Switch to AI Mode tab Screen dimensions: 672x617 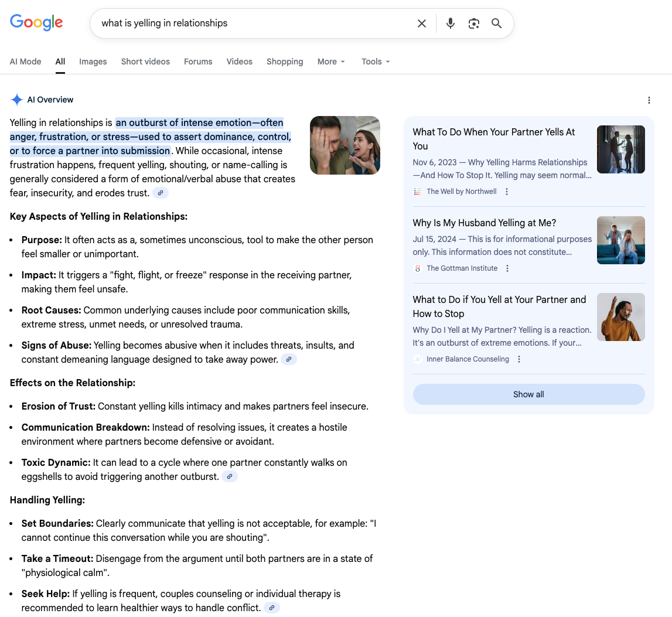(26, 62)
